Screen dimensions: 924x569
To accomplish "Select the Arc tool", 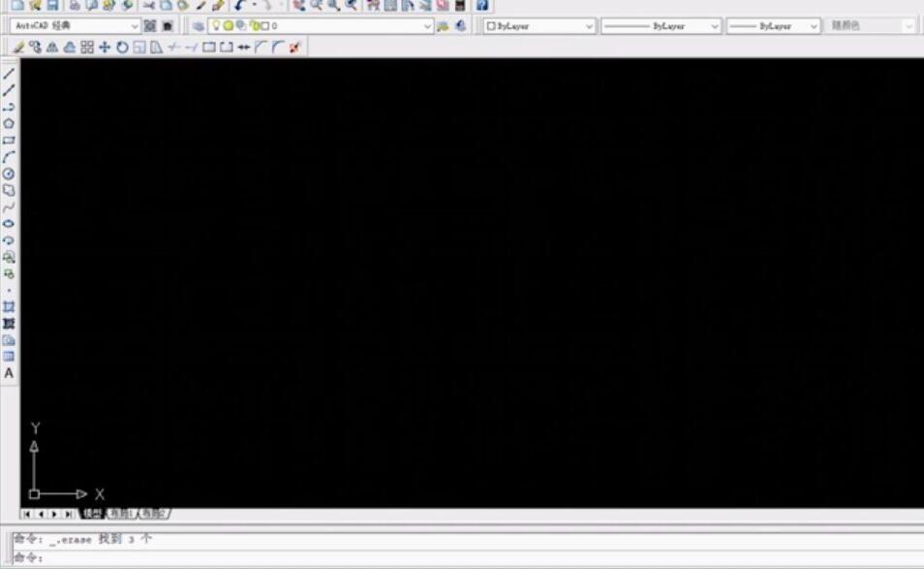I will coord(9,157).
